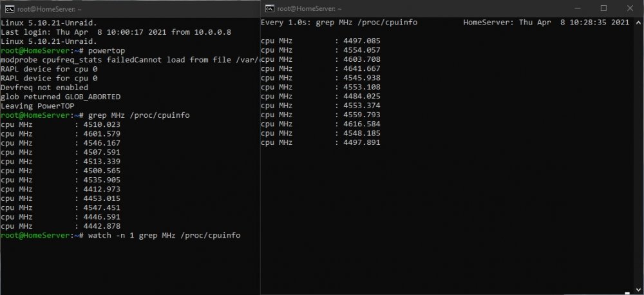The height and width of the screenshot is (295, 644).
Task: Click the value 4453.015 in left terminal
Action: (102, 198)
